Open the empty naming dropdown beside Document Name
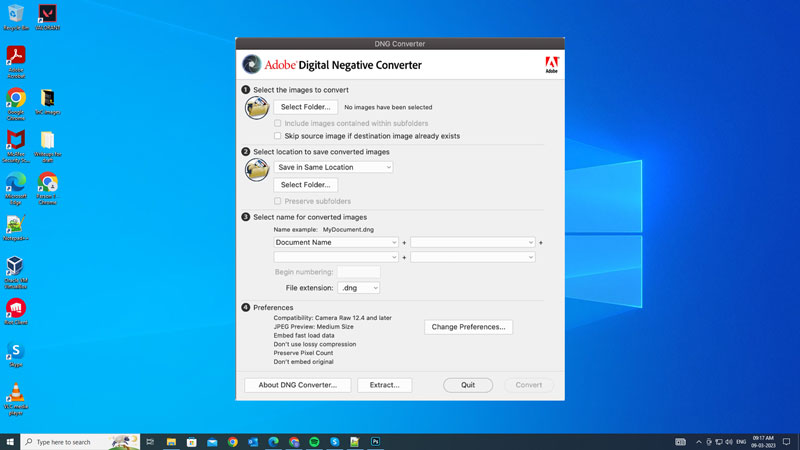The width and height of the screenshot is (800, 450). [473, 242]
